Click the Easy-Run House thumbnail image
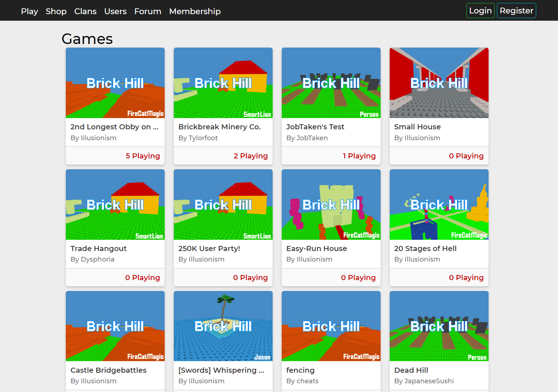 [331, 205]
